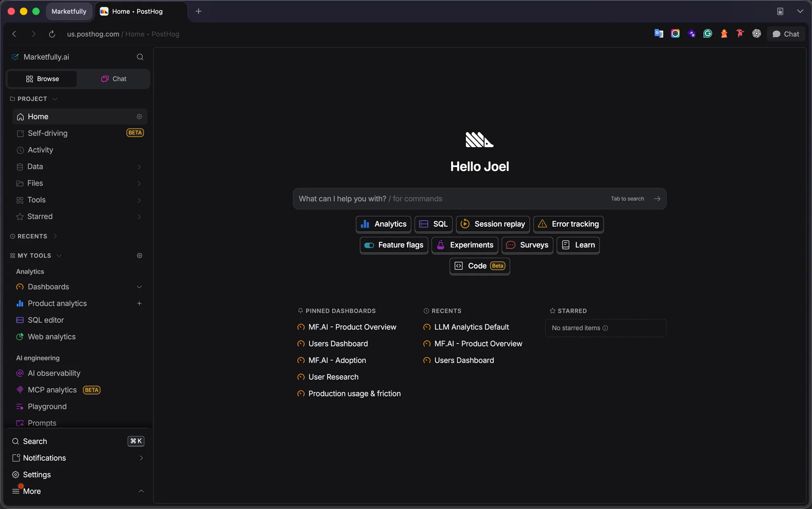Click the Grammarly extension icon
The image size is (812, 509).
708,34
